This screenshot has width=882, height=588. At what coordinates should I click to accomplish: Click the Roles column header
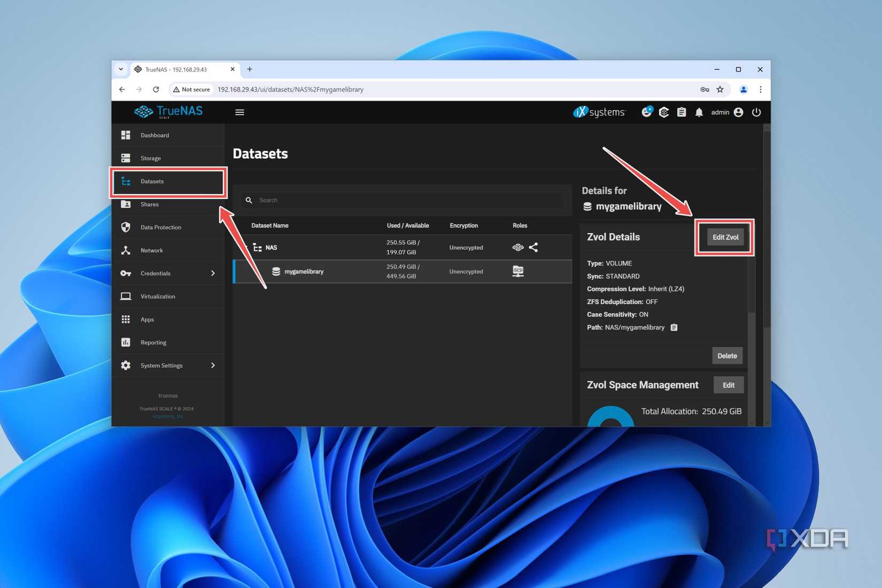520,226
